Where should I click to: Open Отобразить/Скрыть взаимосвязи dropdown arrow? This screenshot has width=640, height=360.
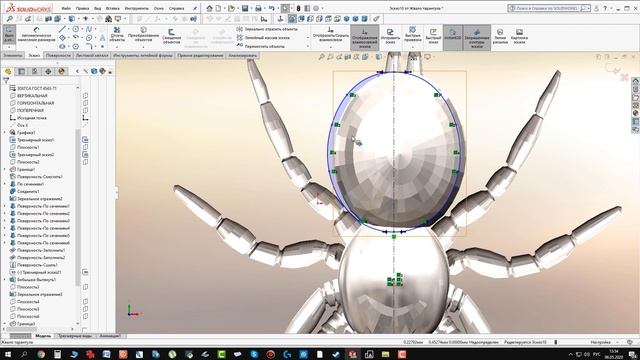point(330,47)
